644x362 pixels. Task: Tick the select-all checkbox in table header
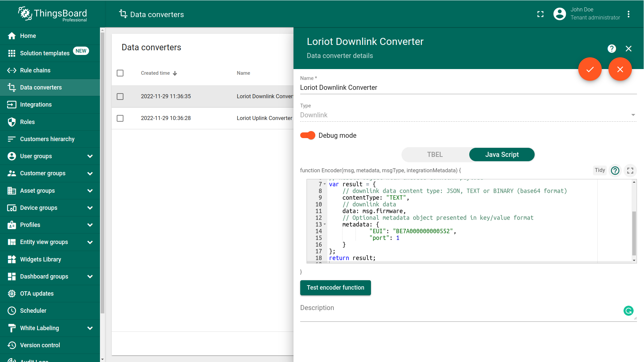tap(120, 73)
